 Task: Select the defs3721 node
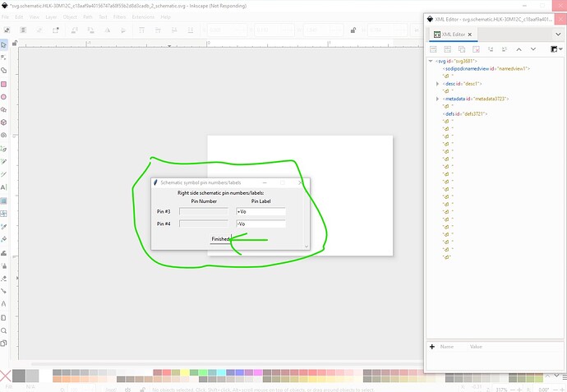[x=465, y=114]
